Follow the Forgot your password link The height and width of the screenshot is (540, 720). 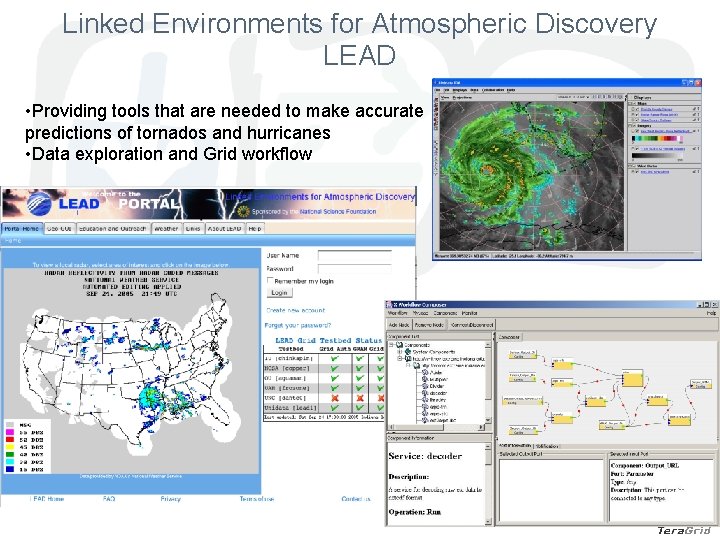298,325
